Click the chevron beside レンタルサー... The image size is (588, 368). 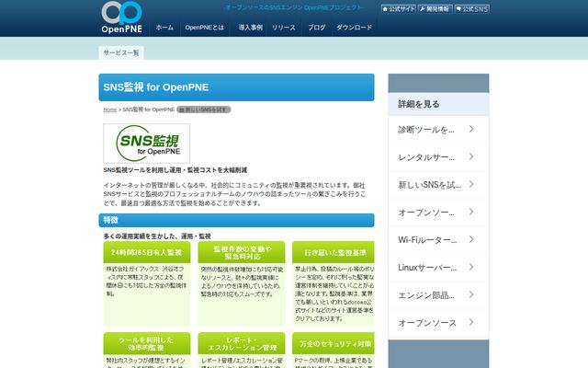coord(471,156)
